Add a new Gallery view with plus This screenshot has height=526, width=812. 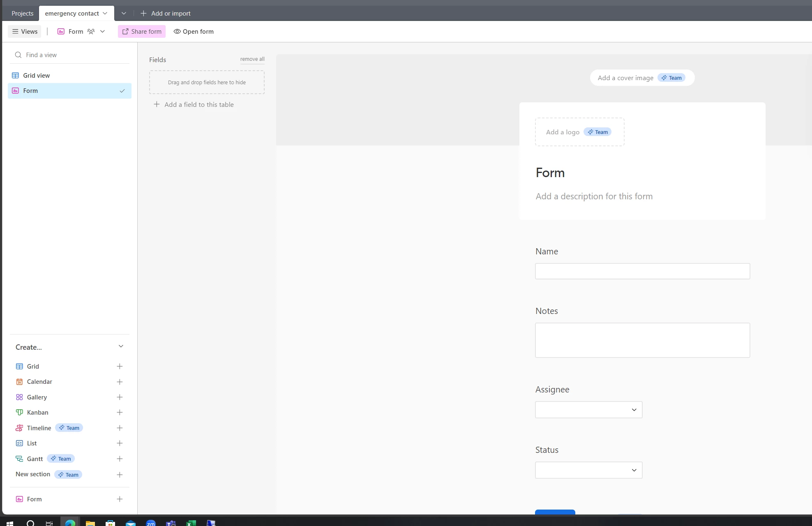coord(120,397)
